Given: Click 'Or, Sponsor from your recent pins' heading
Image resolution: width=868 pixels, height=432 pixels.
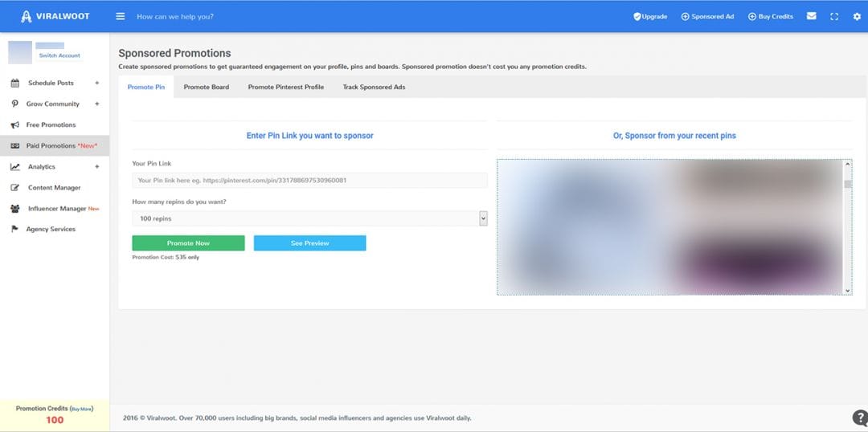Looking at the screenshot, I should tap(674, 136).
